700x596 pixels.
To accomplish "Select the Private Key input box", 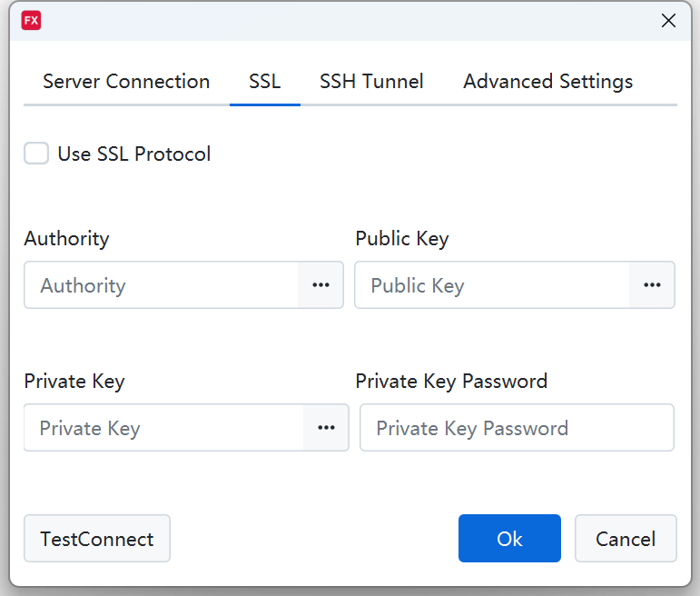I will [164, 428].
